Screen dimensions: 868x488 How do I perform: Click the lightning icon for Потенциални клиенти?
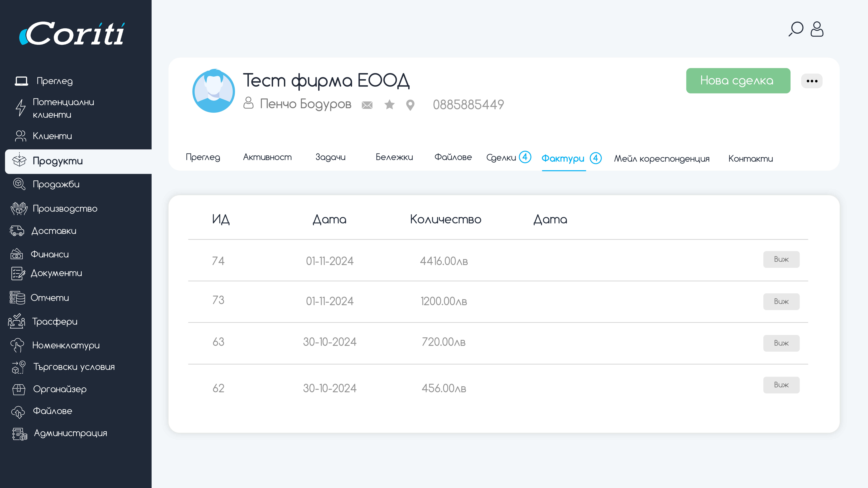(x=21, y=108)
